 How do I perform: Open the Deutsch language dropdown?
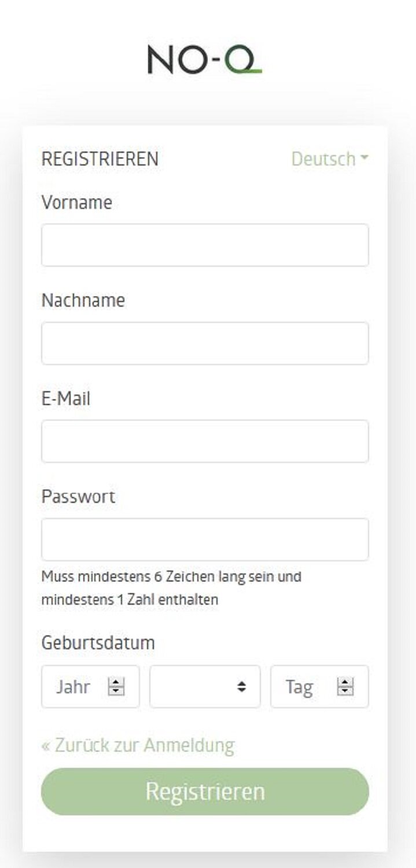tap(330, 159)
